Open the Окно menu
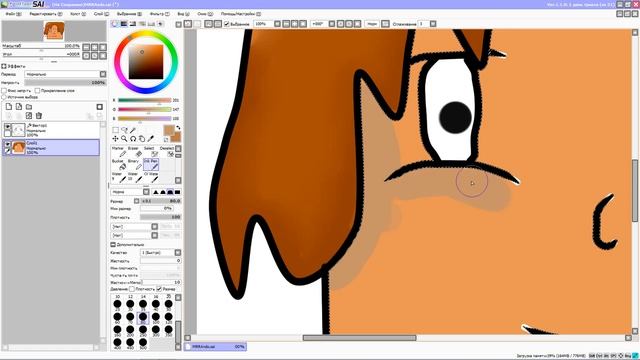Viewport: 640px width, 360px height. tap(205, 14)
